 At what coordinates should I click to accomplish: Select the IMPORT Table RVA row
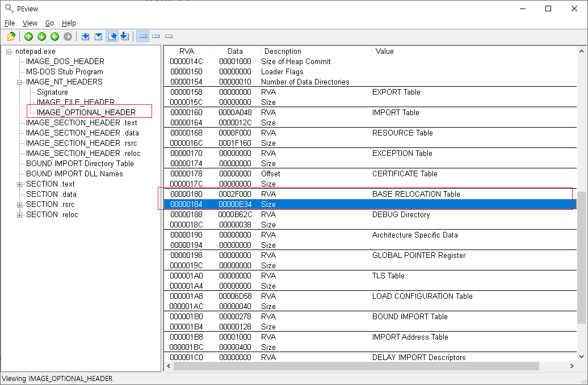point(284,112)
